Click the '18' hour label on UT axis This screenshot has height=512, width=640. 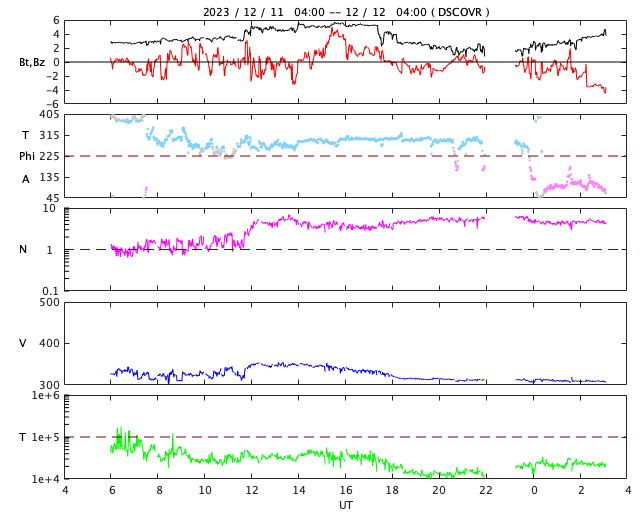point(392,490)
